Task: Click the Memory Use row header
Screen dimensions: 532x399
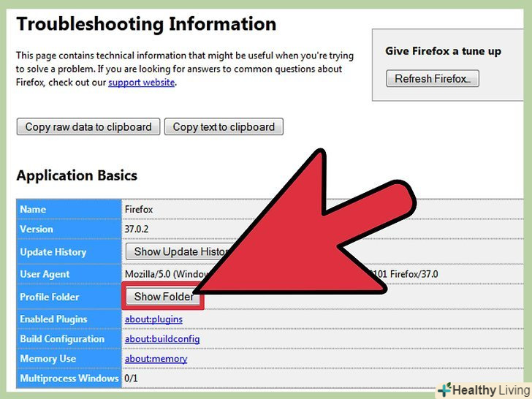Action: (x=69, y=359)
